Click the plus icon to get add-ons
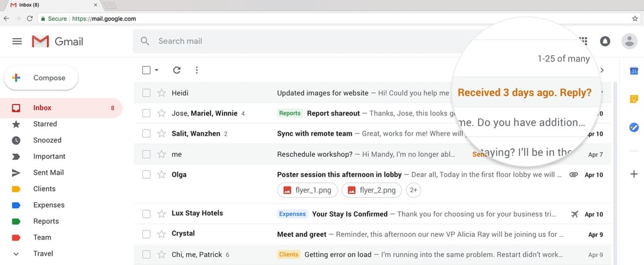This screenshot has height=265, width=644. coord(634,174)
